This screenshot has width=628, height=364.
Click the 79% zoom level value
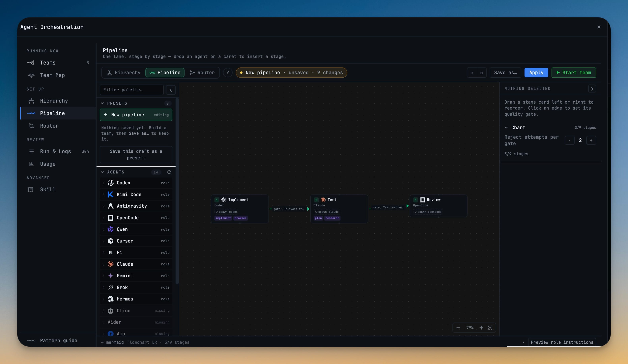coord(470,328)
